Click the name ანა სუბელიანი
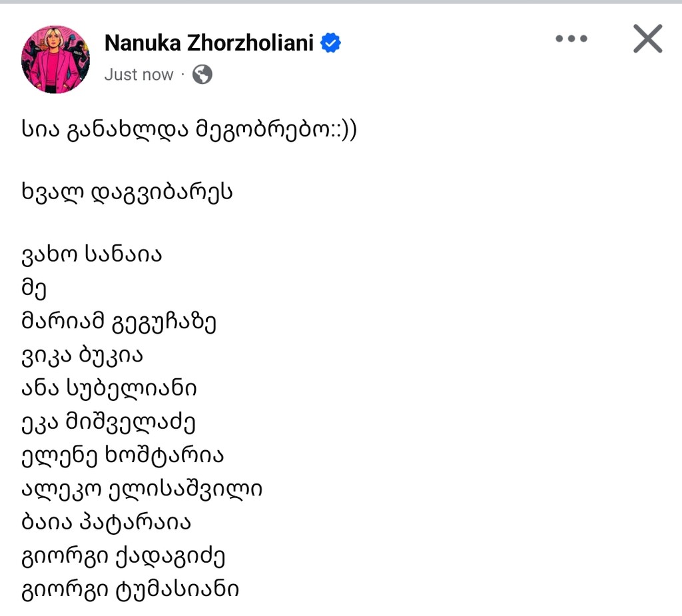Viewport: 682px width, 616px height. click(109, 388)
